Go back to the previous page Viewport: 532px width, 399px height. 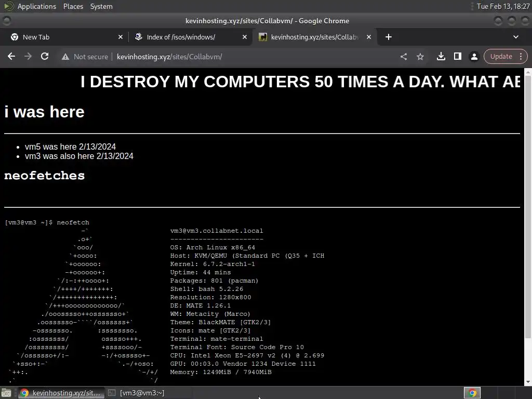(11, 56)
